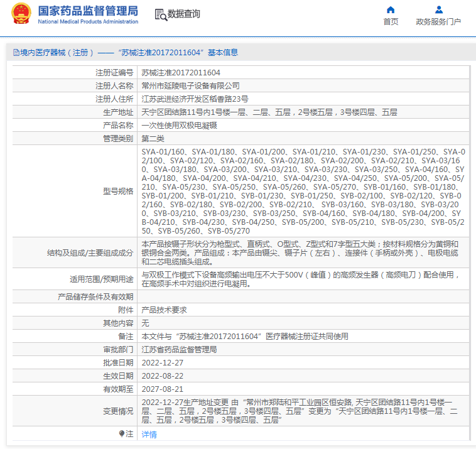476x449 pixels.
Task: Click the 审批部门 label
Action: point(118,349)
